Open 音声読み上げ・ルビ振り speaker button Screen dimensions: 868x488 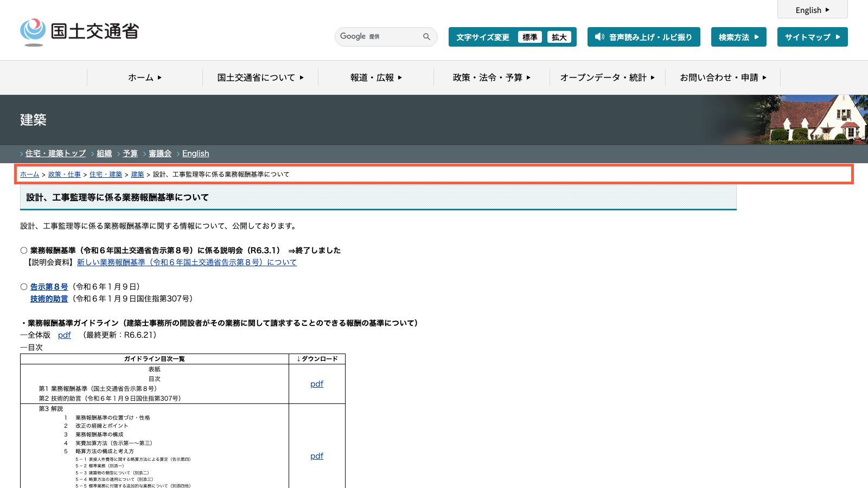pyautogui.click(x=644, y=37)
